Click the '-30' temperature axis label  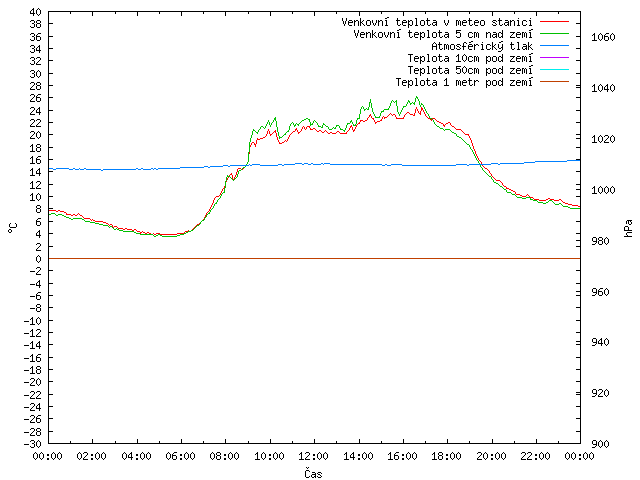point(33,444)
